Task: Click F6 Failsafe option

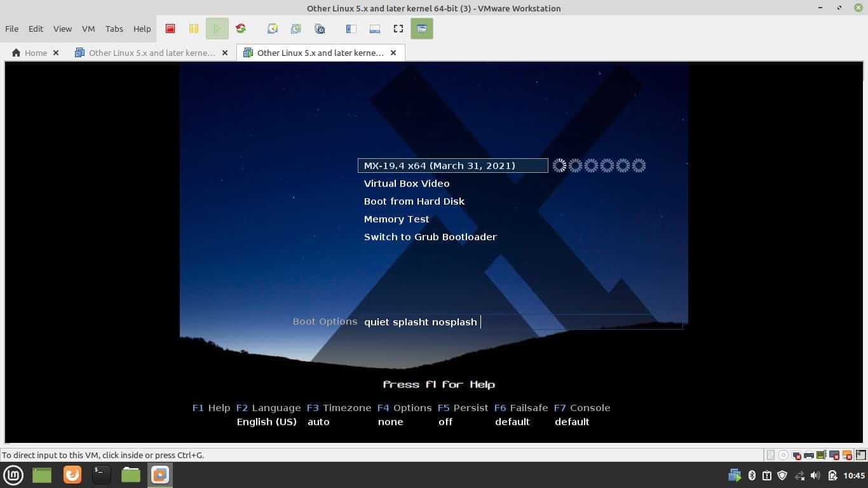Action: click(x=521, y=408)
